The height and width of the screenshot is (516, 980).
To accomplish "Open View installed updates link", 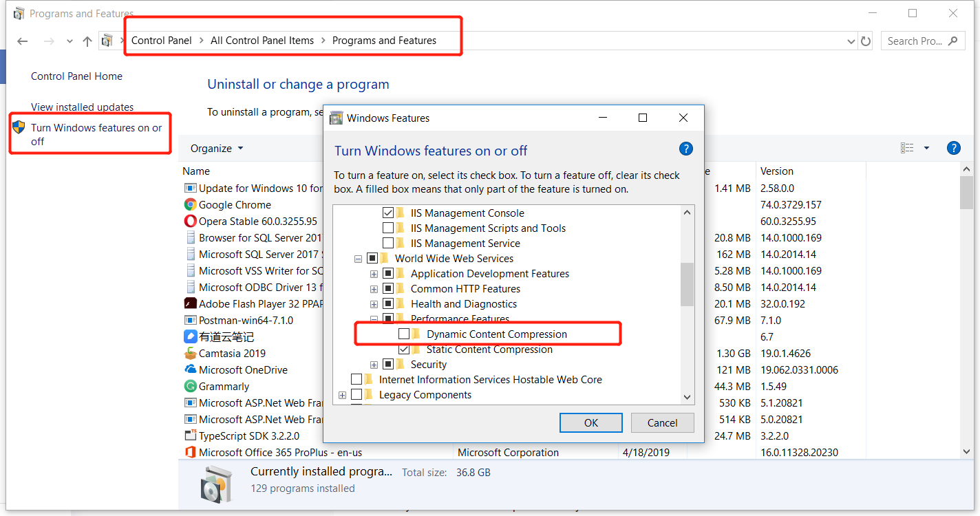I will pos(83,107).
